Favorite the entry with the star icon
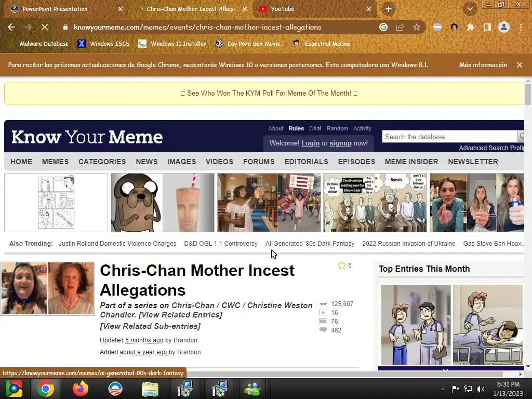The height and width of the screenshot is (399, 532). 342,265
